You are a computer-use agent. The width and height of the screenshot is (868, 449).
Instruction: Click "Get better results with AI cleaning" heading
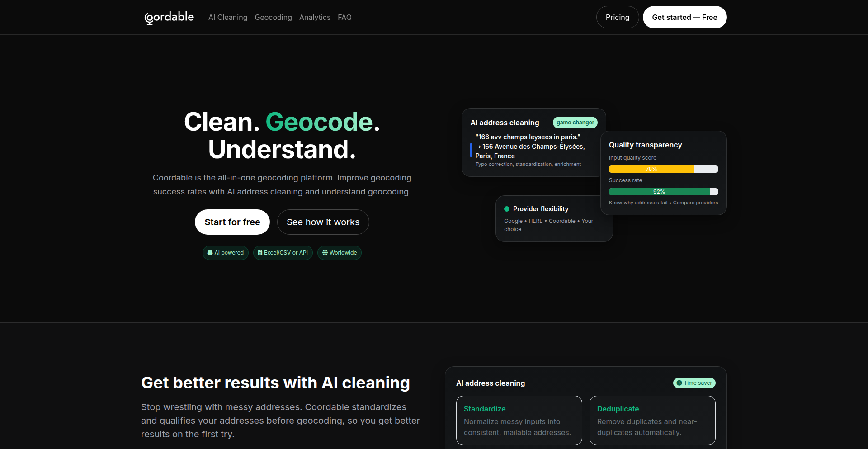(x=275, y=383)
